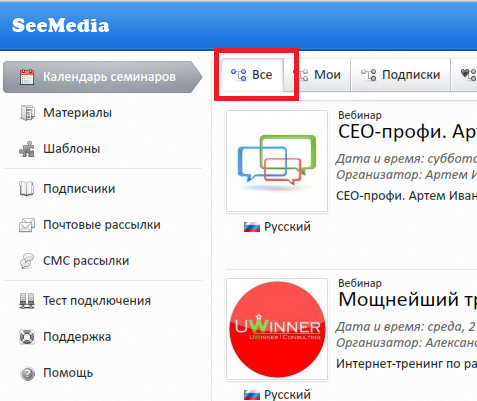
Task: Click the lifebuoy icon for Поддержка
Action: (27, 337)
